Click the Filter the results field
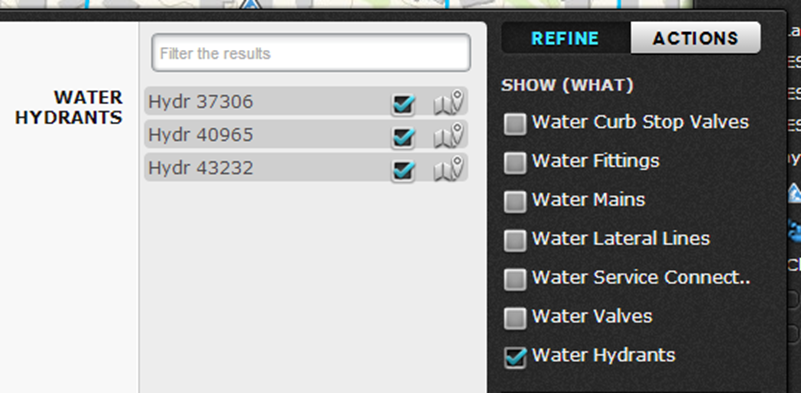This screenshot has height=393, width=801. coord(311,53)
